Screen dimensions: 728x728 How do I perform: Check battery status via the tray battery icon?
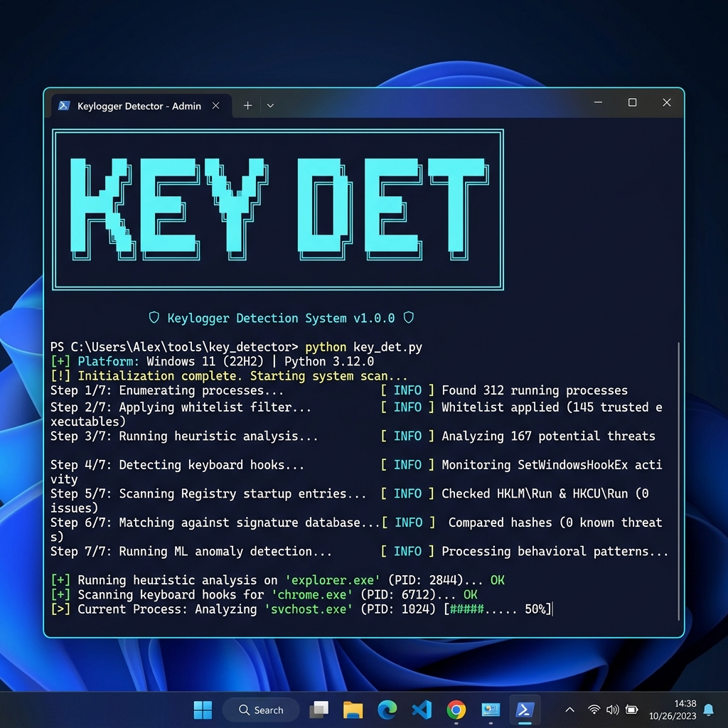coord(632,710)
